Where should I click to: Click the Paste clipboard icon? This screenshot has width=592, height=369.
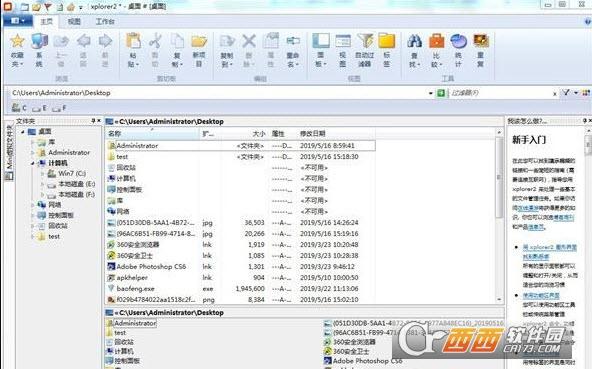pos(133,41)
